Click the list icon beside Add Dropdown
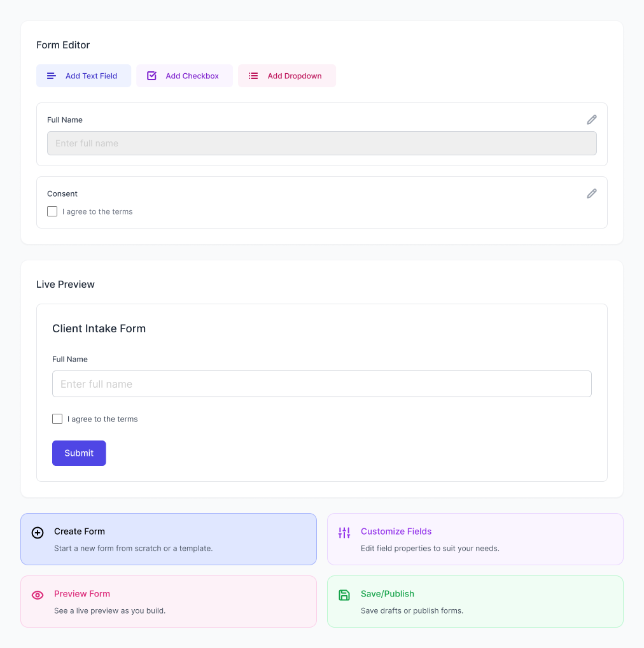The image size is (644, 648). (x=253, y=75)
